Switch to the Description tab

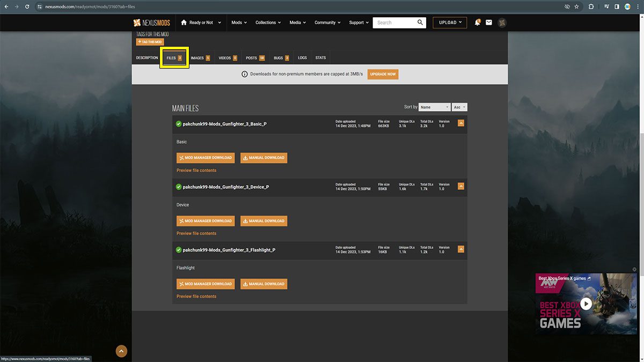(147, 58)
